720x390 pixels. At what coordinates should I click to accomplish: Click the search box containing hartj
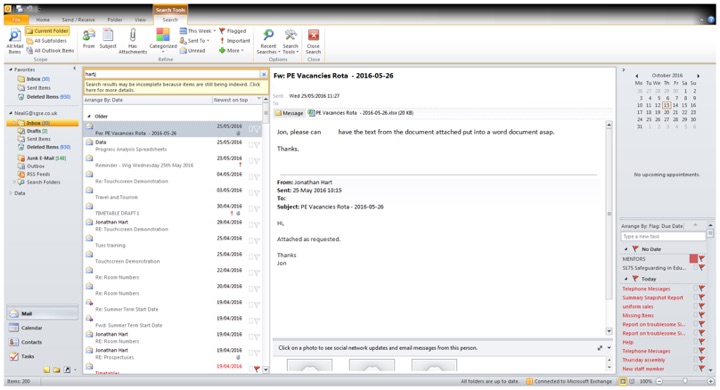coord(172,74)
